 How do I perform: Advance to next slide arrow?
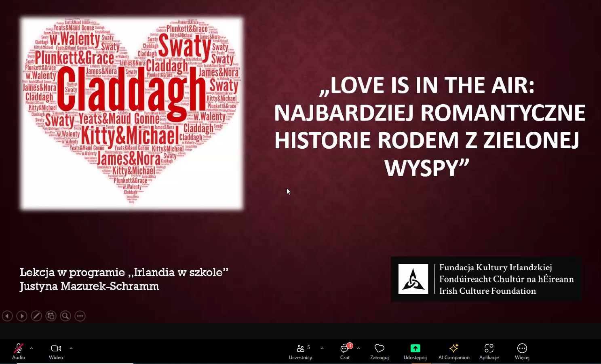(22, 316)
